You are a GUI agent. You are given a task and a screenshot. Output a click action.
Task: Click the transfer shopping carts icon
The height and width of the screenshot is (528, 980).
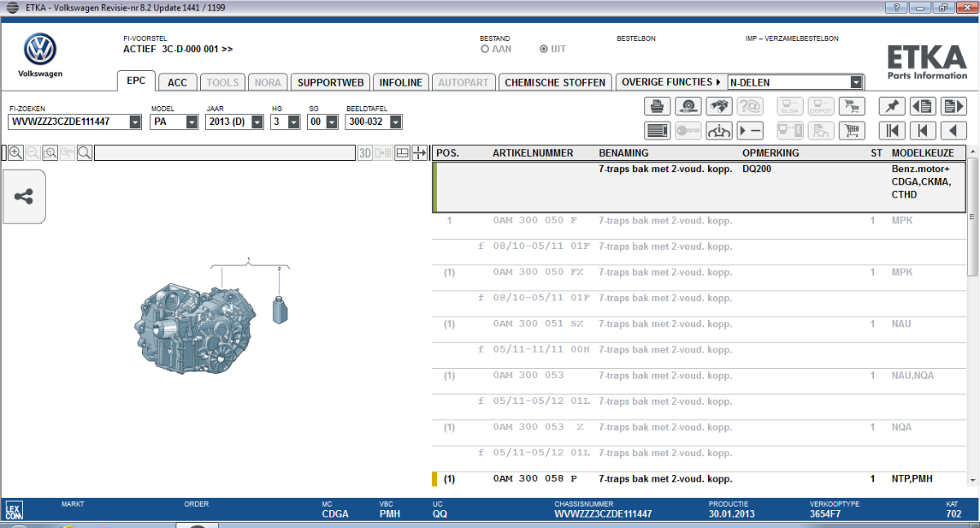click(853, 106)
